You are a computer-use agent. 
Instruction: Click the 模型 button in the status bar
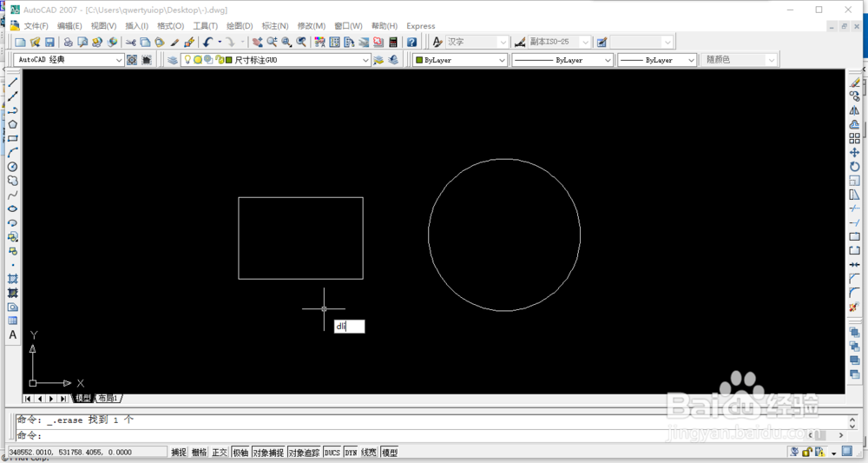coord(390,453)
